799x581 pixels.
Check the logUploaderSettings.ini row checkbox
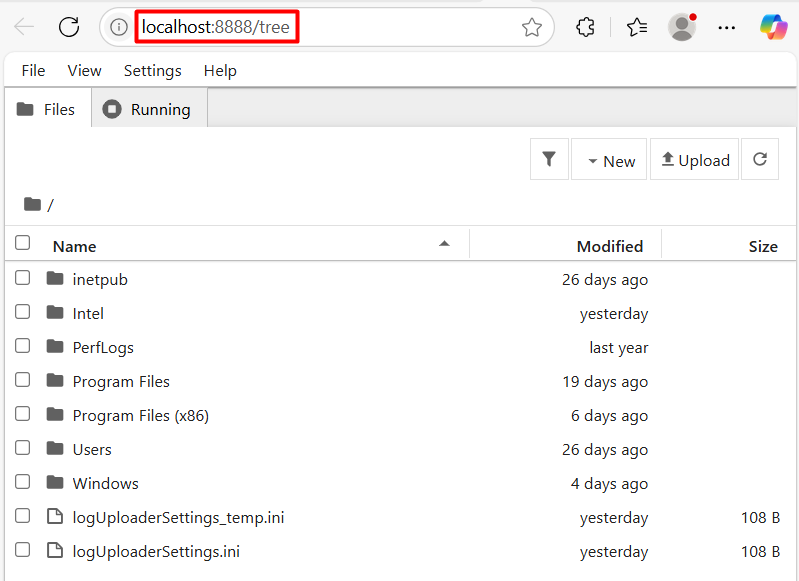[x=22, y=550]
